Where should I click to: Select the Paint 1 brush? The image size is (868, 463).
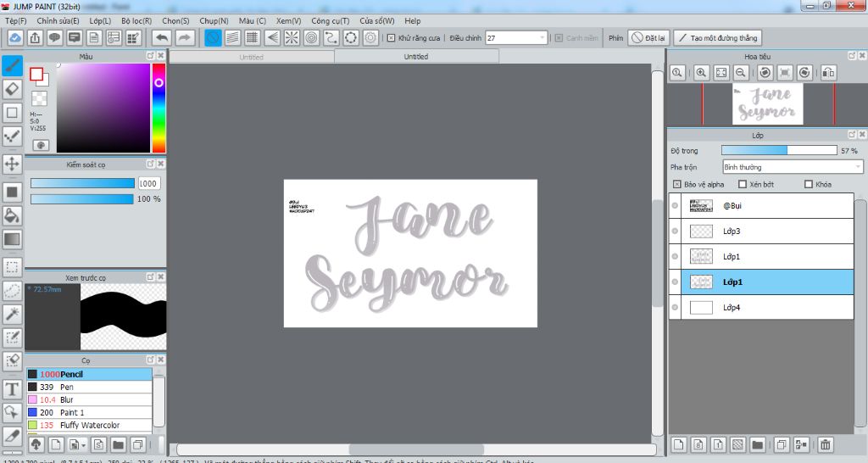(89, 413)
